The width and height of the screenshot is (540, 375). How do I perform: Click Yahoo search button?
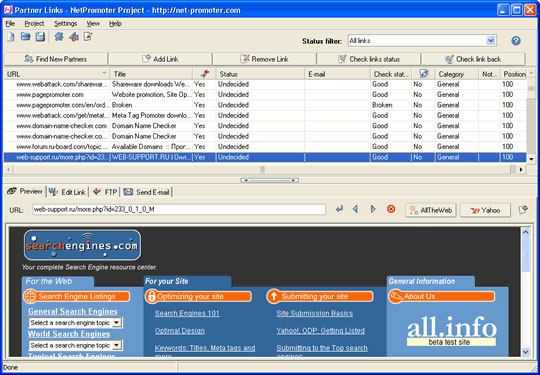coord(485,210)
